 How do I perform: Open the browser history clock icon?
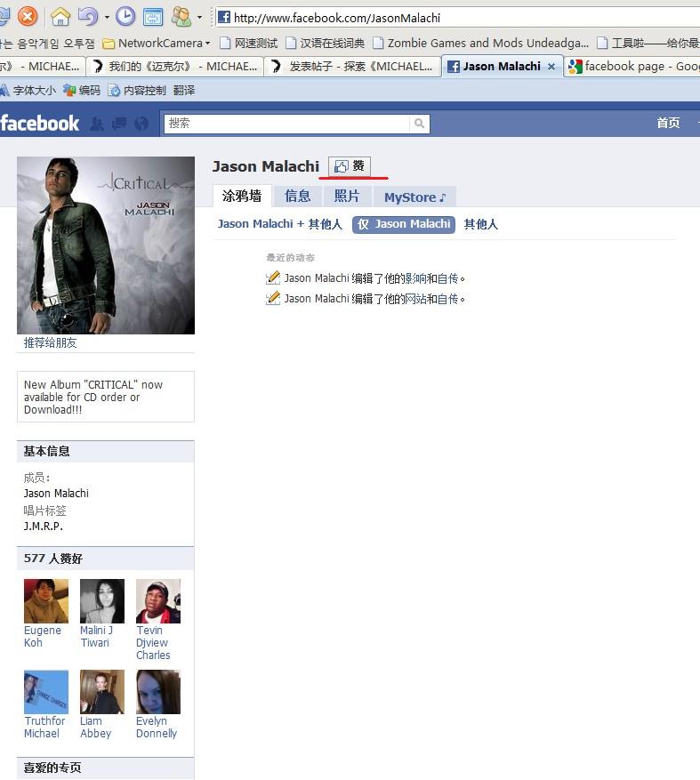pos(125,17)
